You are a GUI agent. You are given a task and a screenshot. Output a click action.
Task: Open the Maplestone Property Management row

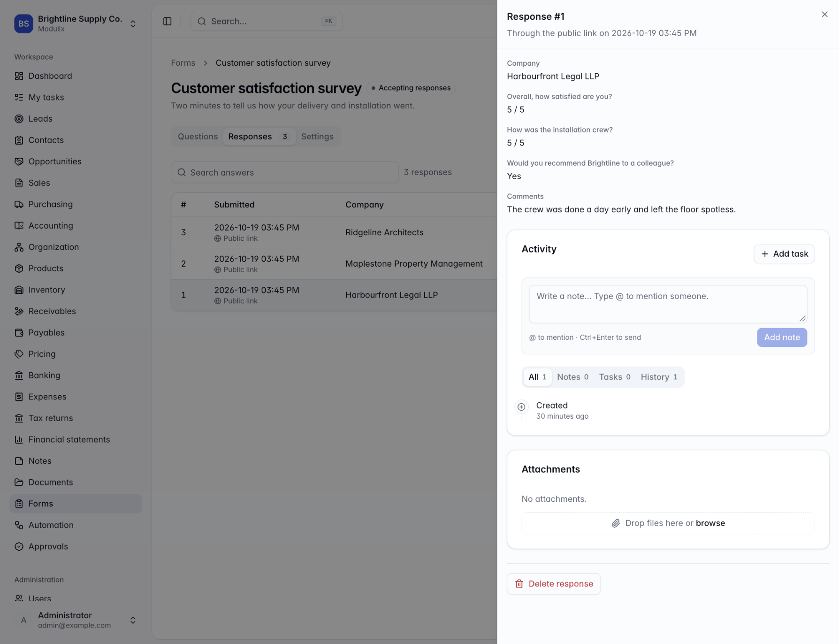(334, 264)
